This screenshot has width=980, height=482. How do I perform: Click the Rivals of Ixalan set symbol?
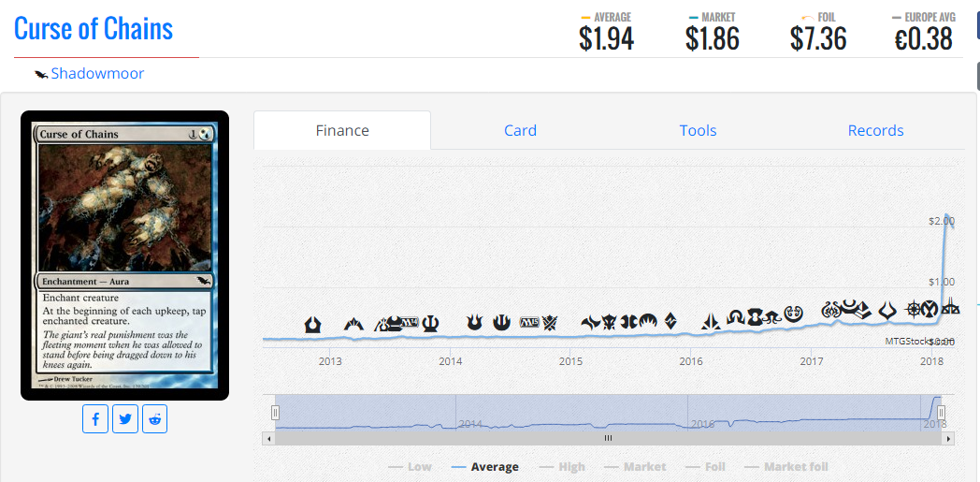tap(951, 306)
